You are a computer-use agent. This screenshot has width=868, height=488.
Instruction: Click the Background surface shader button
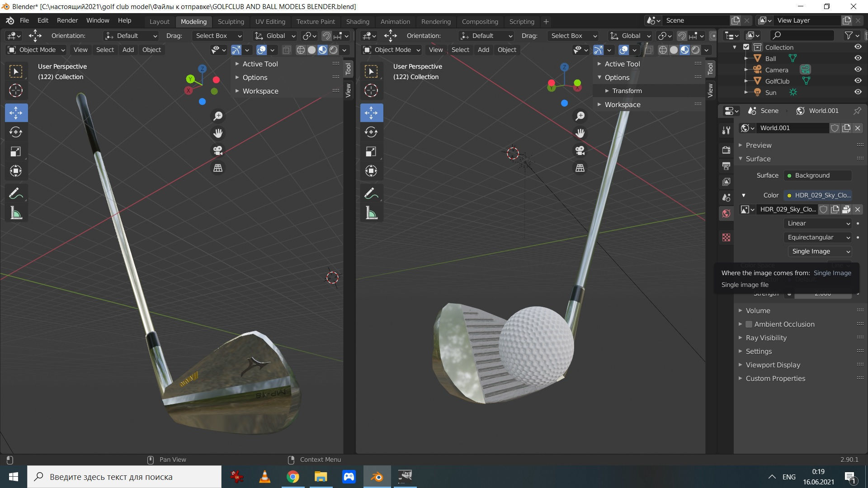click(817, 175)
